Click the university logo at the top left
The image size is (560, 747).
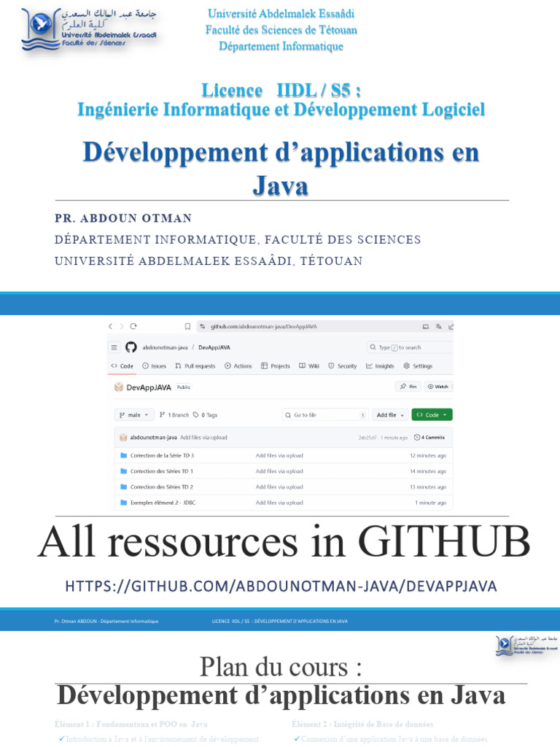pyautogui.click(x=89, y=29)
